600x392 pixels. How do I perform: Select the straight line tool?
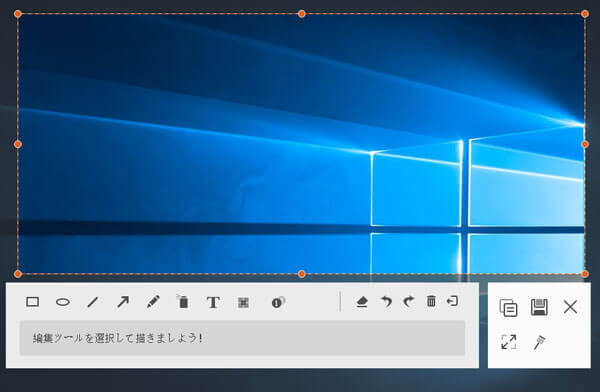(x=93, y=302)
